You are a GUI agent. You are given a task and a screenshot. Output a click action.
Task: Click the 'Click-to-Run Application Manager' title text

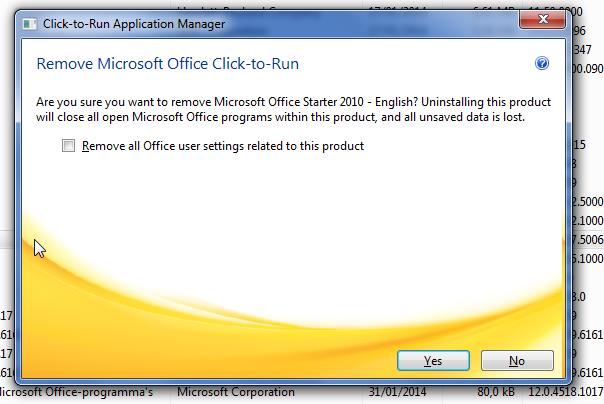click(134, 24)
